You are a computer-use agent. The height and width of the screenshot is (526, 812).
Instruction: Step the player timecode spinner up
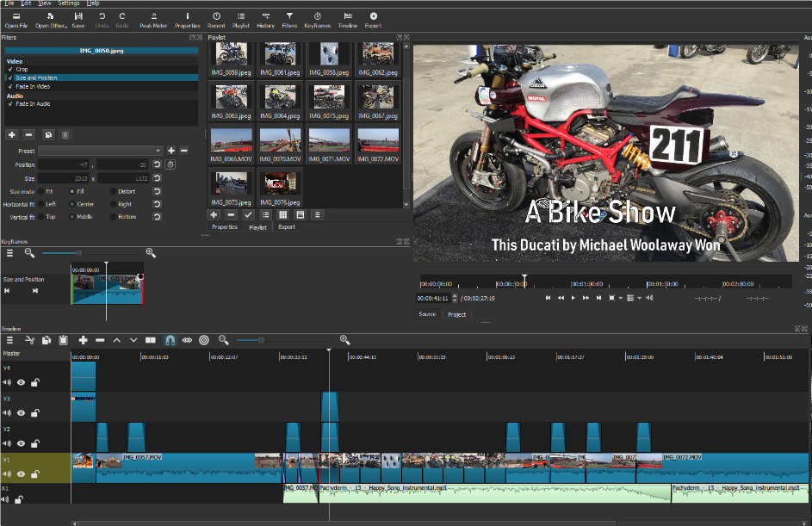click(x=455, y=295)
